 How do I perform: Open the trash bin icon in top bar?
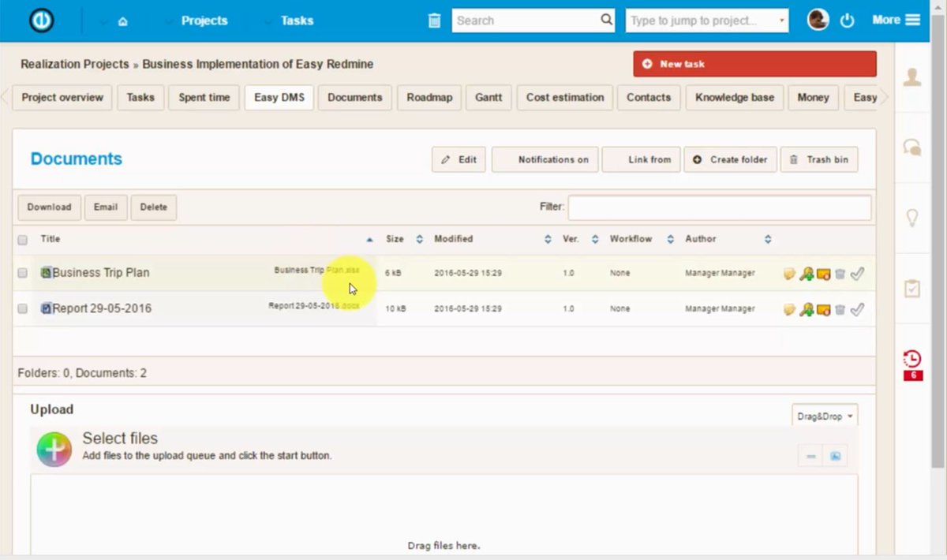pos(434,21)
